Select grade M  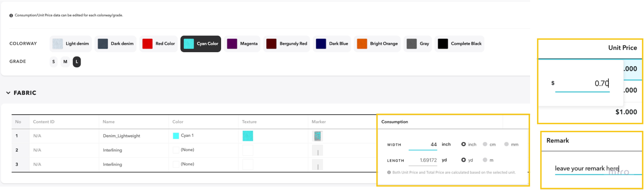pos(65,62)
